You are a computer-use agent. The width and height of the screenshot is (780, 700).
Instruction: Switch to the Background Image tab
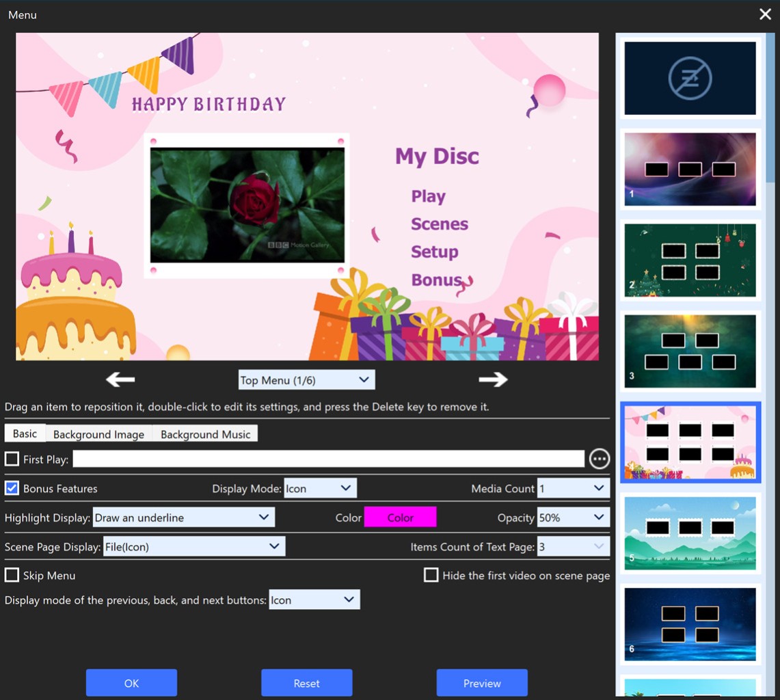click(98, 434)
